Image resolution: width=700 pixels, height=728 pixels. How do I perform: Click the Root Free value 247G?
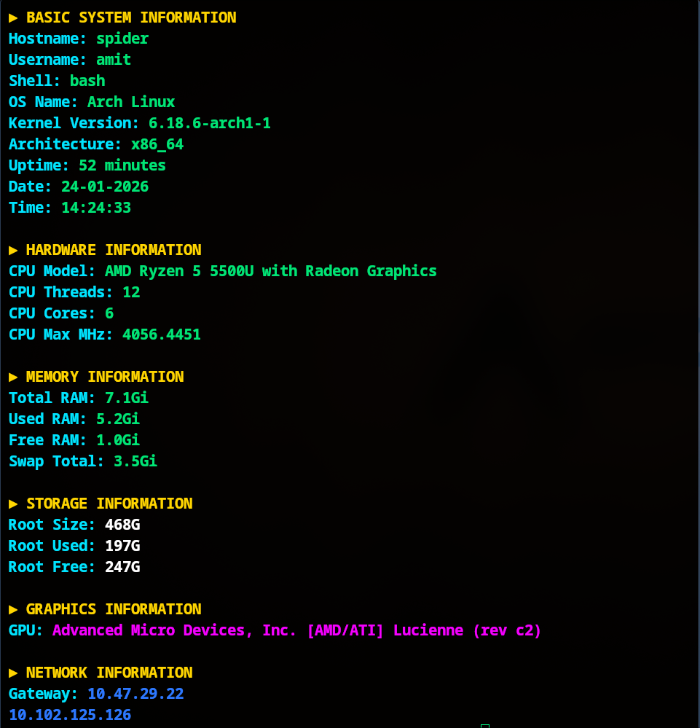[122, 566]
